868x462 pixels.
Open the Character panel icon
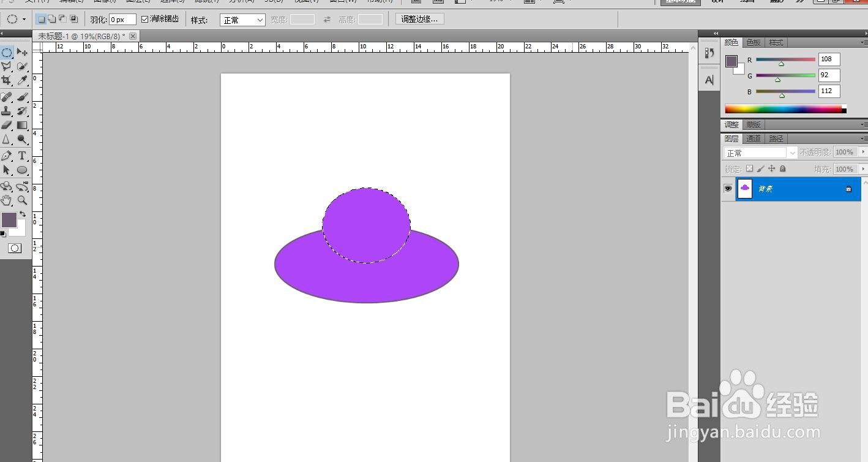[x=709, y=80]
